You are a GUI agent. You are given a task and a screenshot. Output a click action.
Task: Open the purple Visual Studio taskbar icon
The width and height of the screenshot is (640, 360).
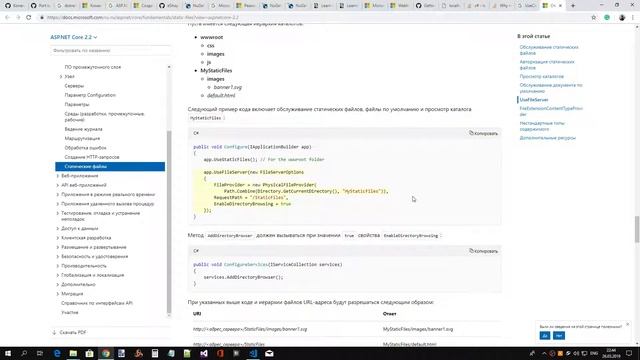coord(204,353)
